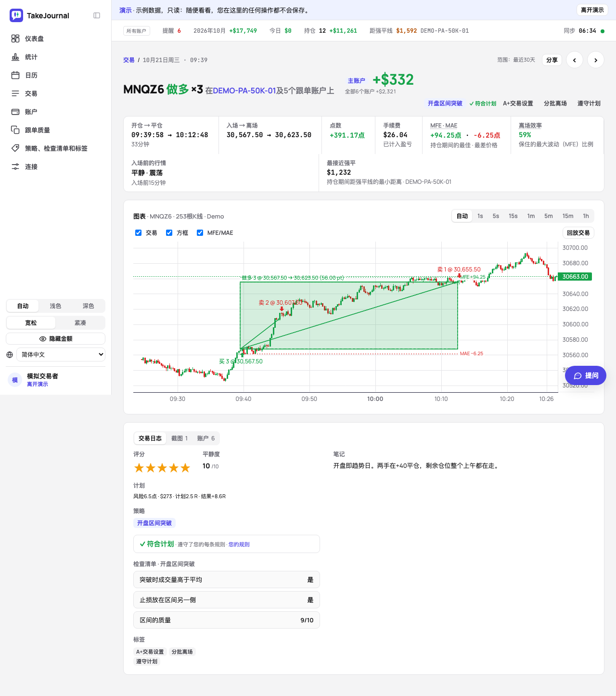Switch to the 交易日志 tab
This screenshot has width=616, height=696.
pyautogui.click(x=150, y=438)
